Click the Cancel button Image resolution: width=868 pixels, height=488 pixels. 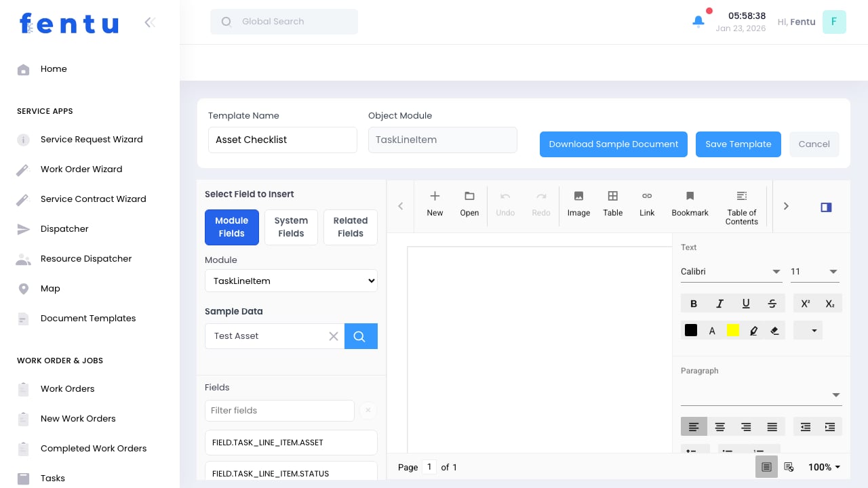click(x=814, y=144)
